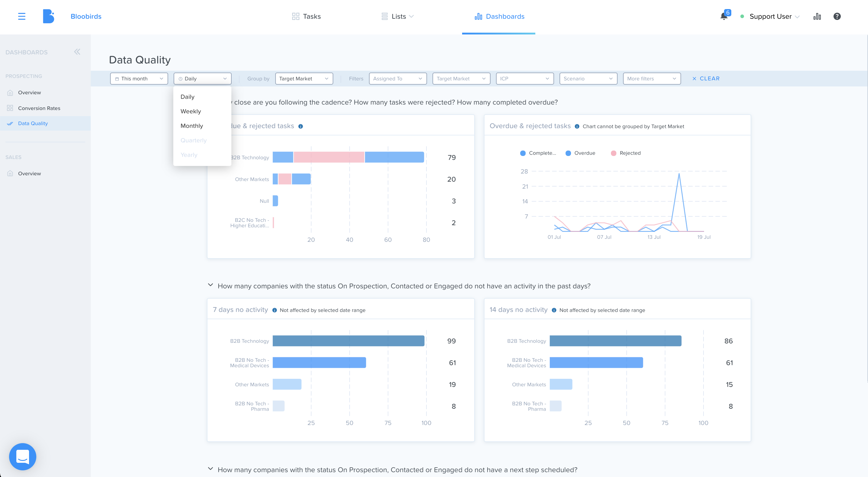Open the hamburger menu icon

21,16
